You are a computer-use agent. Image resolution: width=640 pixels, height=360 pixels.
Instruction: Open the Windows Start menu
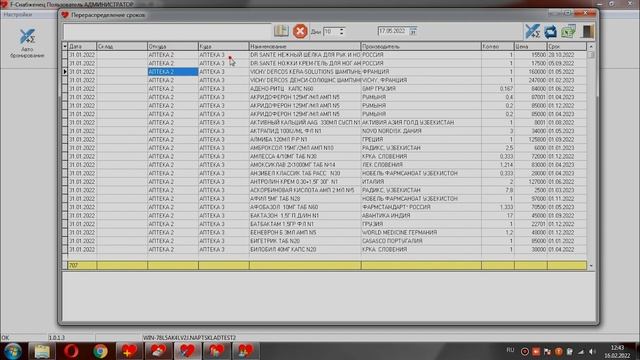(x=13, y=351)
